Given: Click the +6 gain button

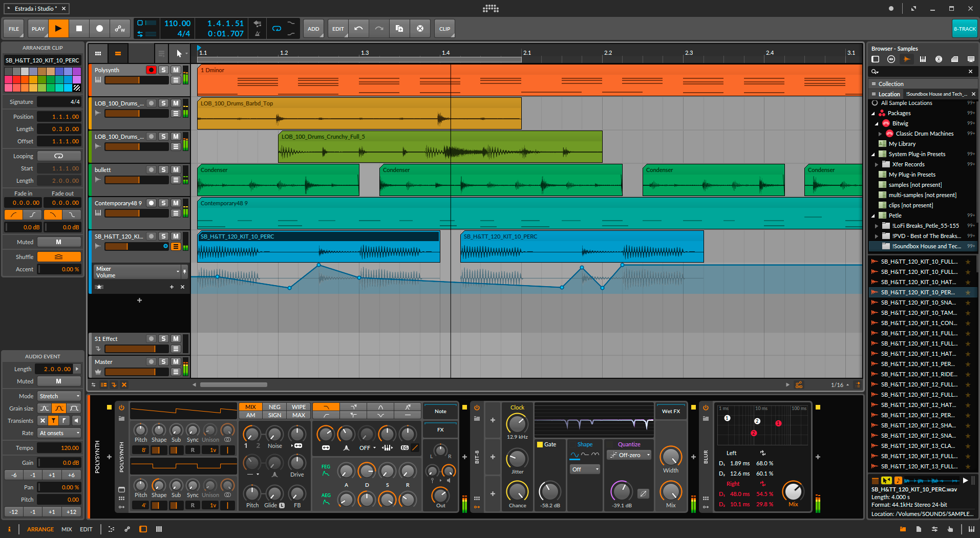Looking at the screenshot, I should coord(71,475).
